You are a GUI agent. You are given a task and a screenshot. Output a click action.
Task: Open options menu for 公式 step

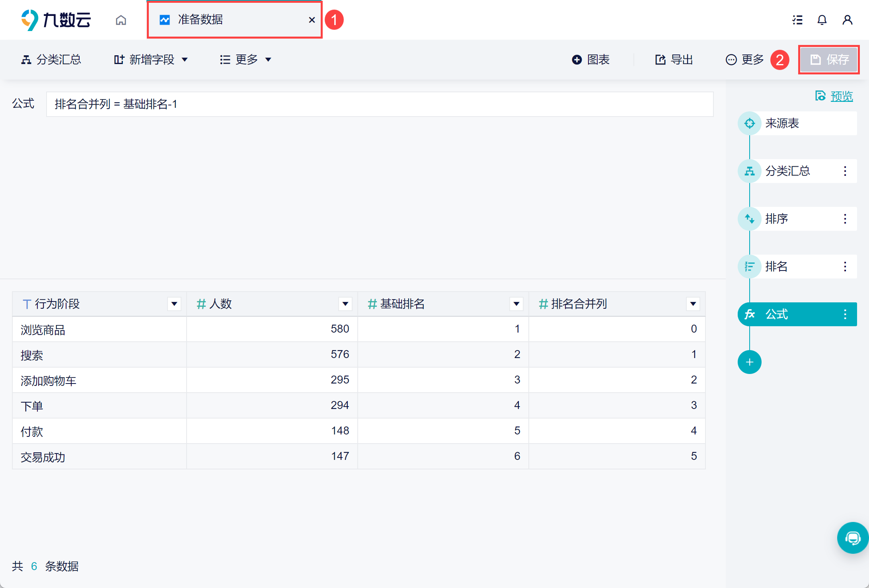[x=845, y=314]
